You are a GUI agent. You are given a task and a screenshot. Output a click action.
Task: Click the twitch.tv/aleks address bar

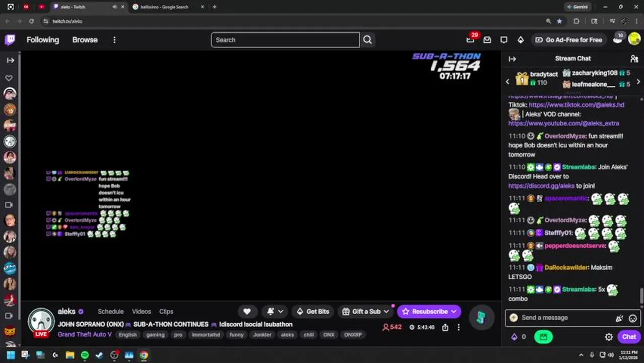[x=292, y=21]
